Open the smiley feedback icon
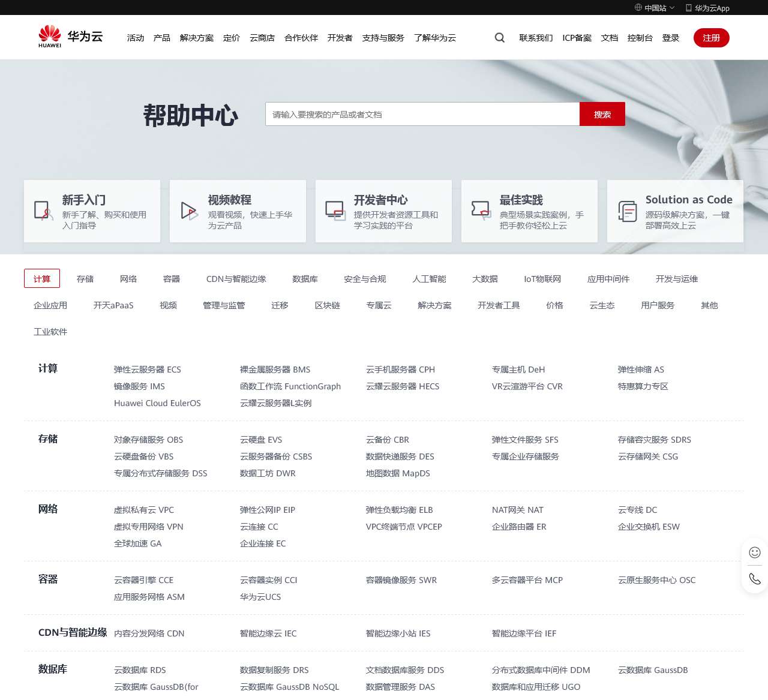Screen dimensions: 768x700 755,552
